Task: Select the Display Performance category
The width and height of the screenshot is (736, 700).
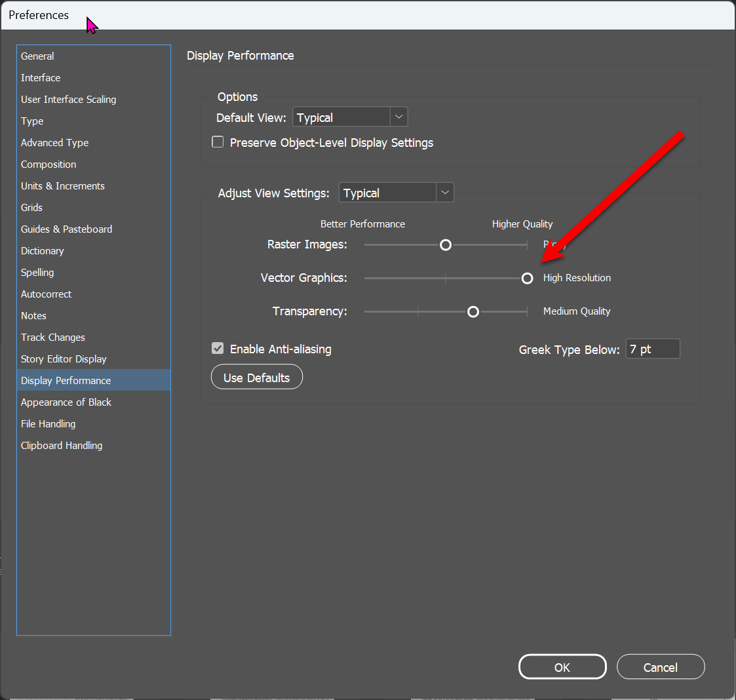Action: [66, 380]
